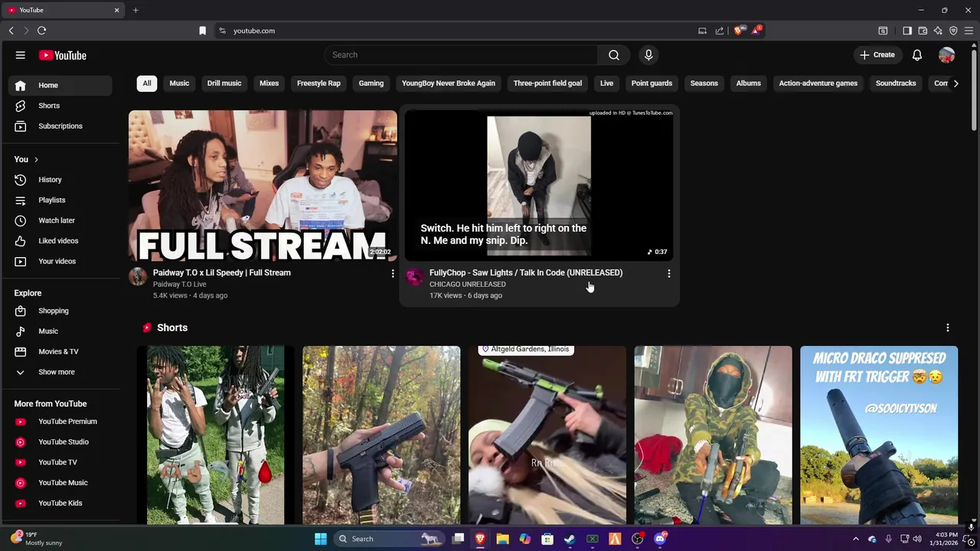Open options for Paidway T.O video

tap(393, 273)
